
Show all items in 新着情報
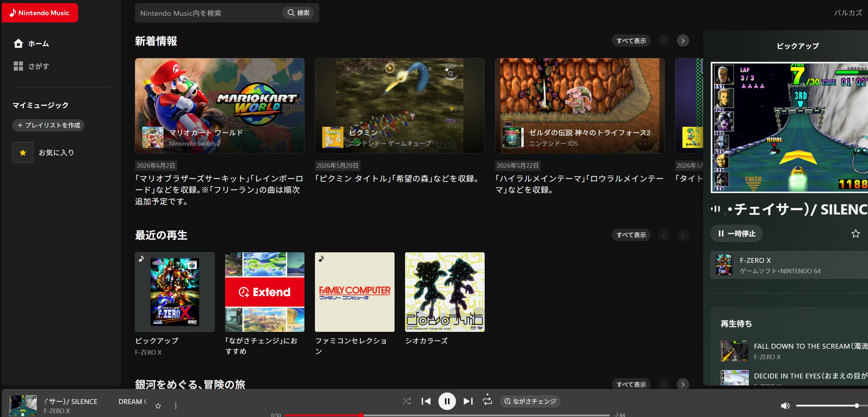(x=631, y=41)
